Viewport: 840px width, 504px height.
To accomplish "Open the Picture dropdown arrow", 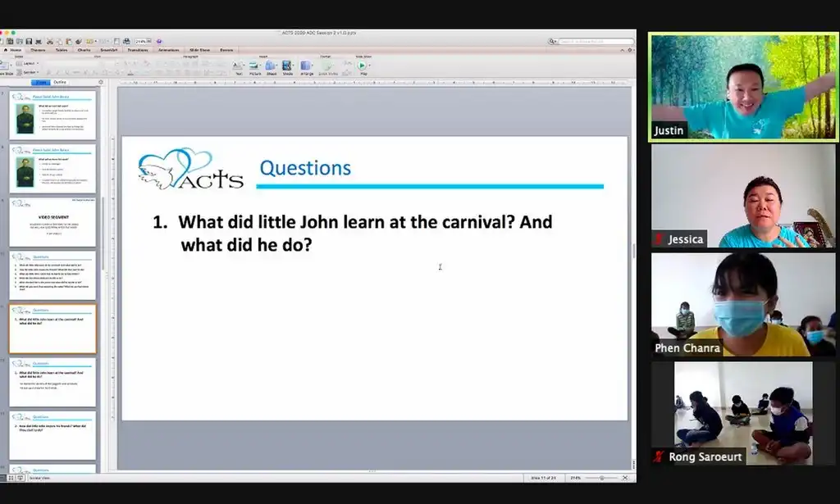I will click(260, 66).
